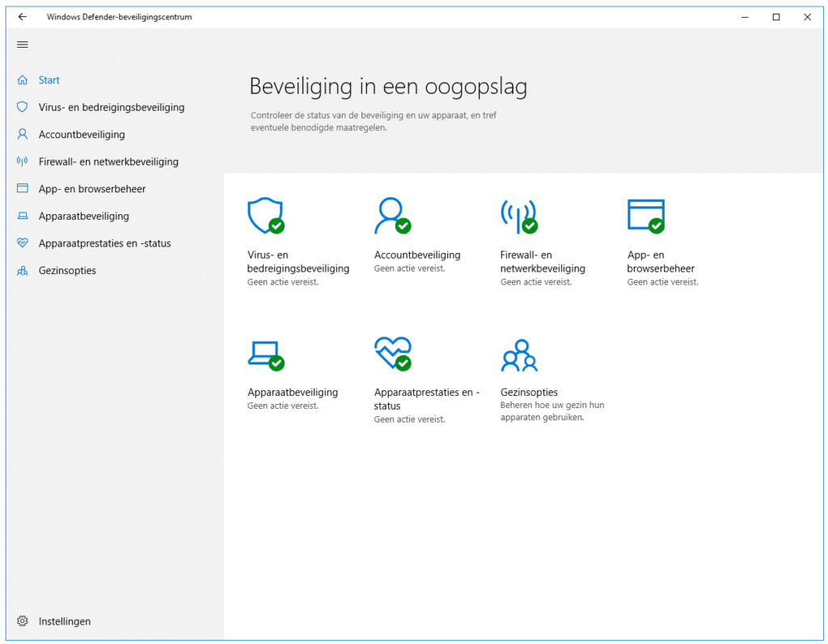Click the window icon beside App- en browserbeheer in the sidebar

(22, 188)
